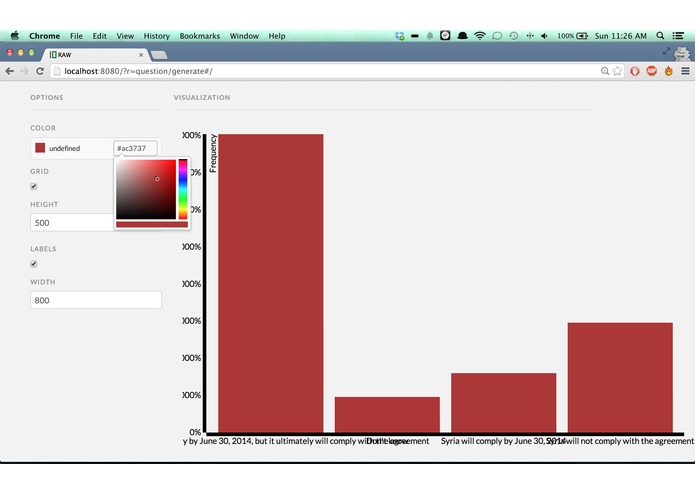This screenshot has width=695, height=494.
Task: Open Notification Center list icon
Action: click(x=678, y=36)
